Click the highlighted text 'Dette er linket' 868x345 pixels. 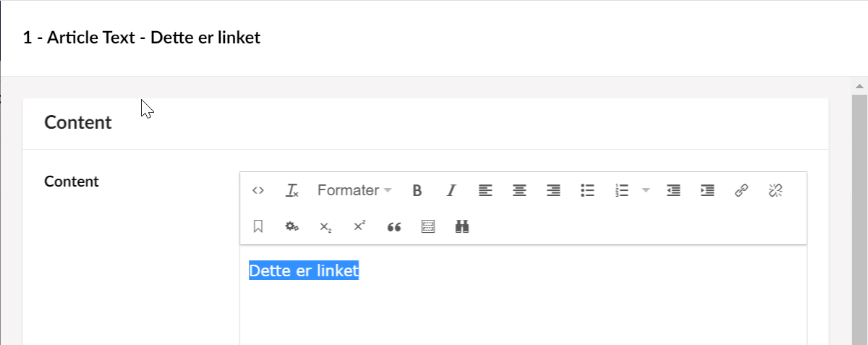(304, 271)
